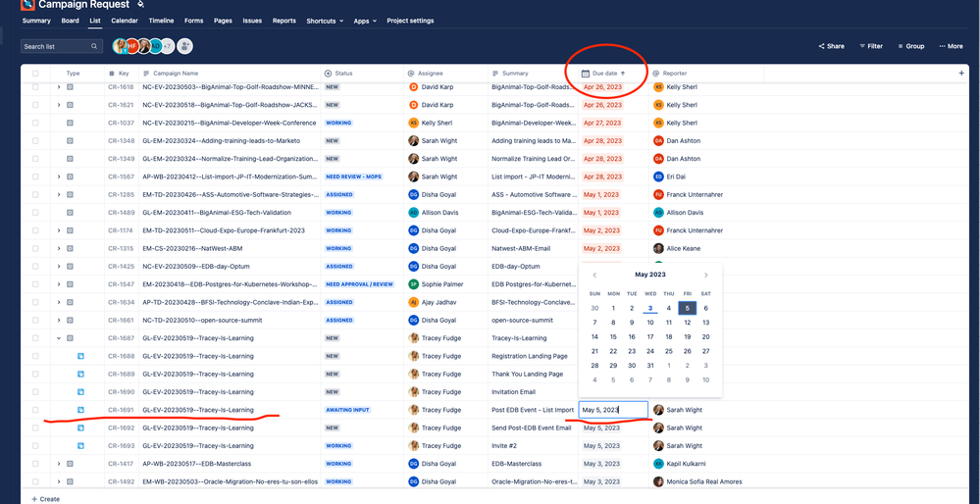Open the Summary tab
This screenshot has height=504, width=980.
coord(36,21)
